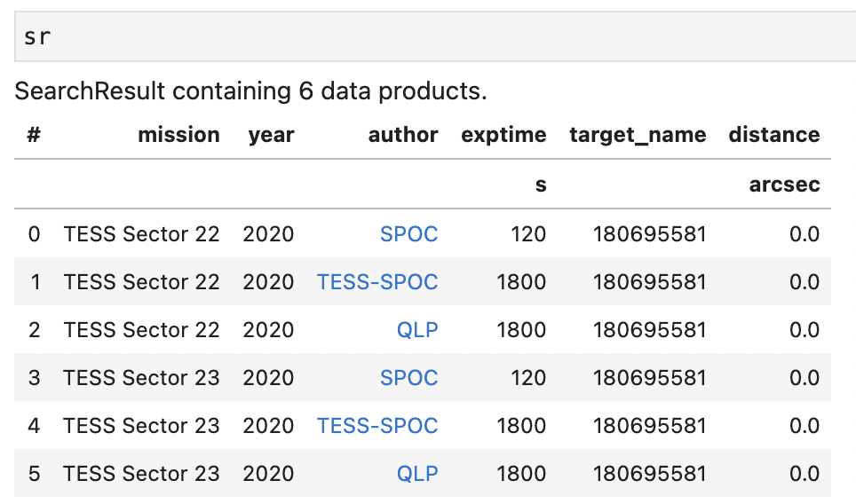Click exptime value 120 in row 3

(528, 378)
